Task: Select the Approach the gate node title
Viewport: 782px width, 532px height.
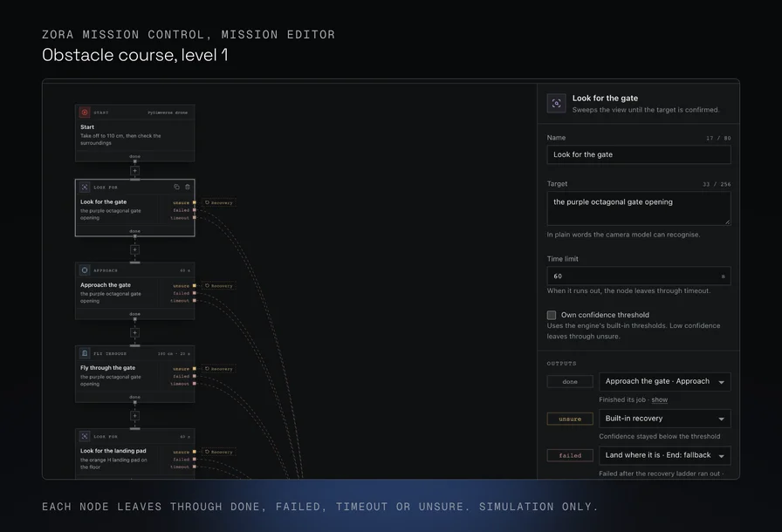Action: pyautogui.click(x=106, y=285)
